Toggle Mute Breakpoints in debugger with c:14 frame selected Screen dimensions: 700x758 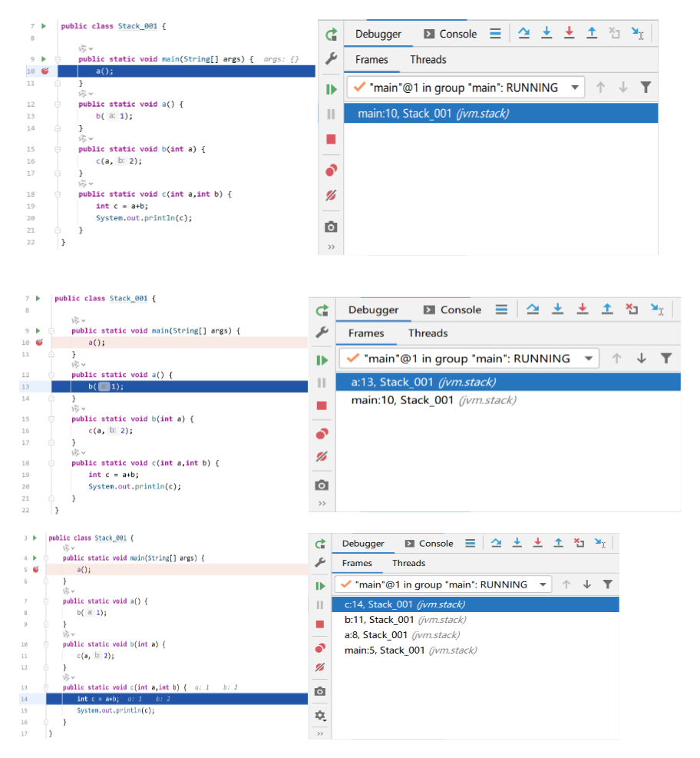click(320, 667)
